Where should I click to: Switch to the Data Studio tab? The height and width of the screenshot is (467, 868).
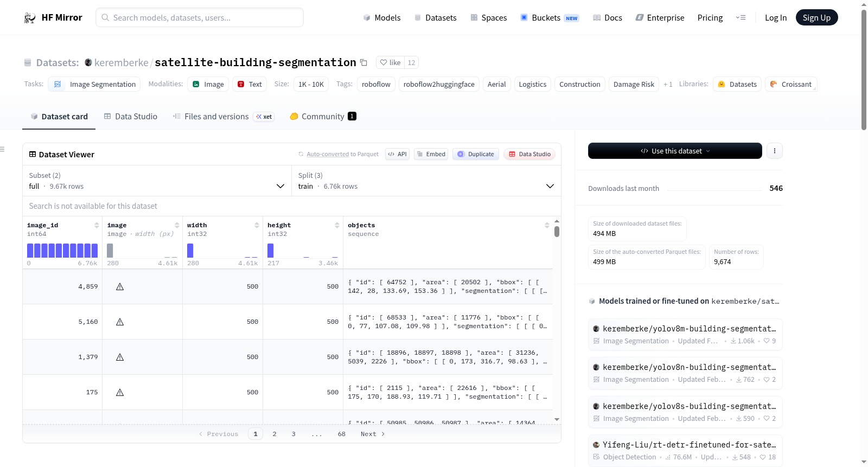131,117
